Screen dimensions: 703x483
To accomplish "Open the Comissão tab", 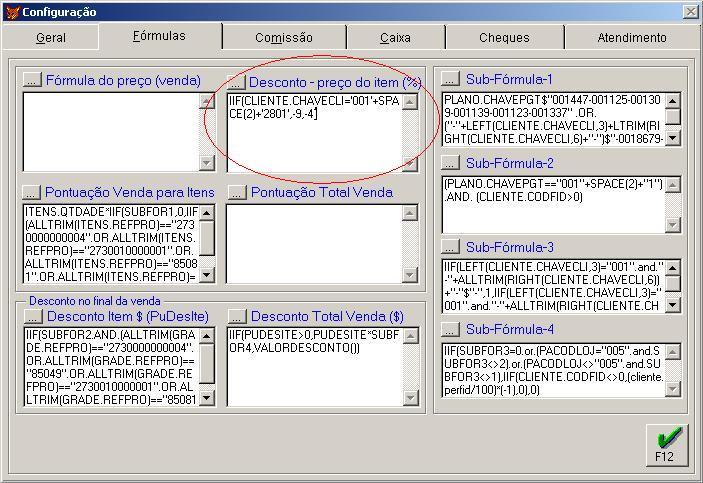I will 284,37.
